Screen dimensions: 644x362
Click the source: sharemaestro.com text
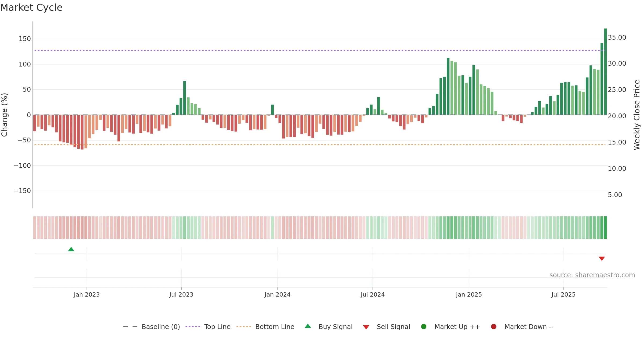pos(592,275)
